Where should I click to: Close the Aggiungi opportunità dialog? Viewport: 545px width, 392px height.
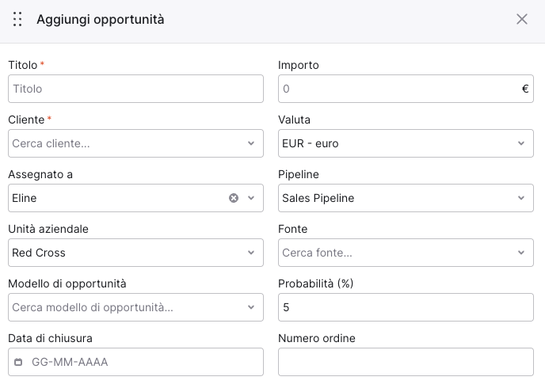click(522, 19)
